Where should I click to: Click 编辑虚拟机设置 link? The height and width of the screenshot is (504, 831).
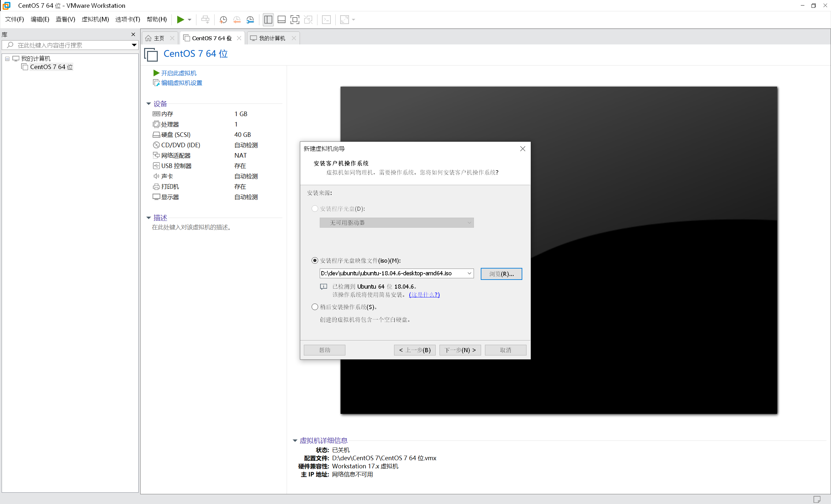tap(181, 83)
